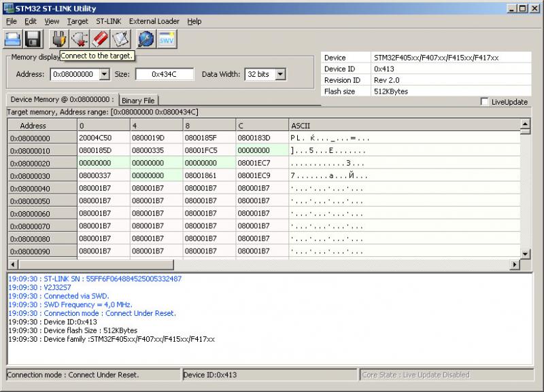This screenshot has height=392, width=544.
Task: Click the Core State status bar entry
Action: [447, 374]
